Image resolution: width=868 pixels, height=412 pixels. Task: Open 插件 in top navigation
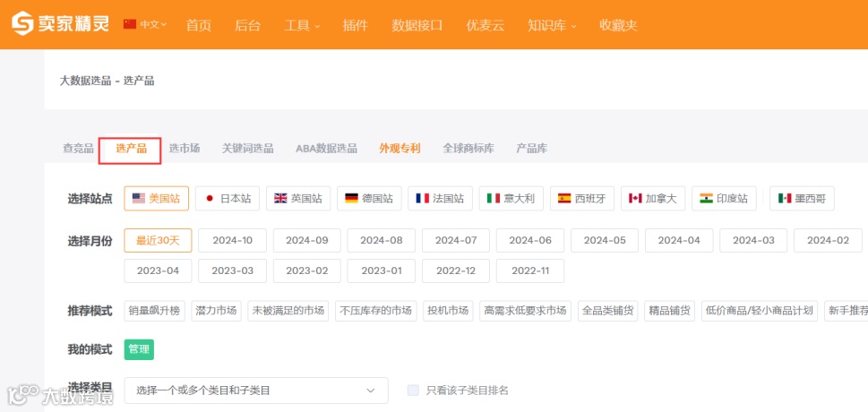coord(356,25)
